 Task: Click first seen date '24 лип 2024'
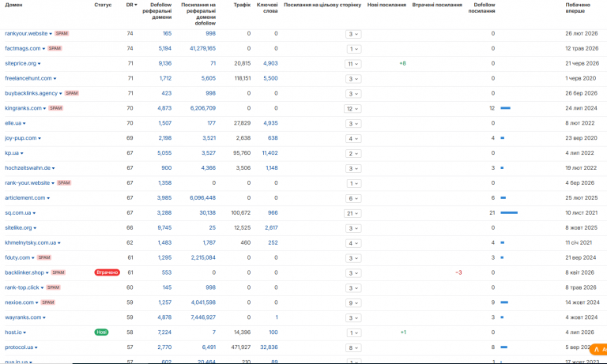(x=581, y=108)
